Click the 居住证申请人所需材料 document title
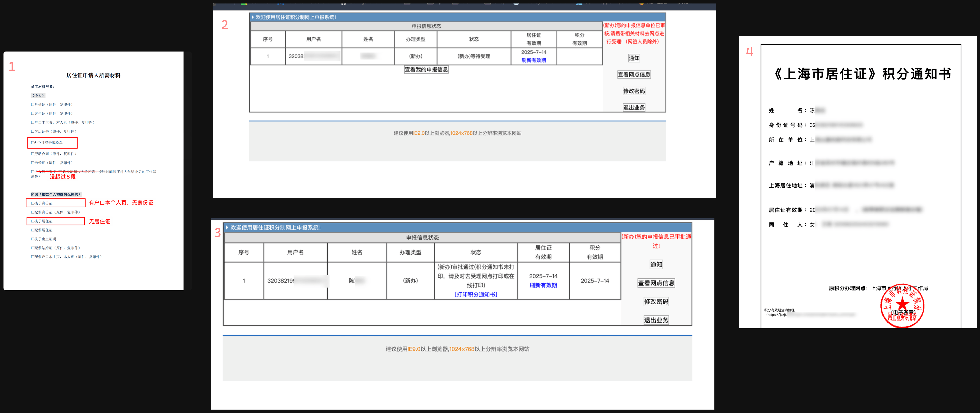 point(93,75)
